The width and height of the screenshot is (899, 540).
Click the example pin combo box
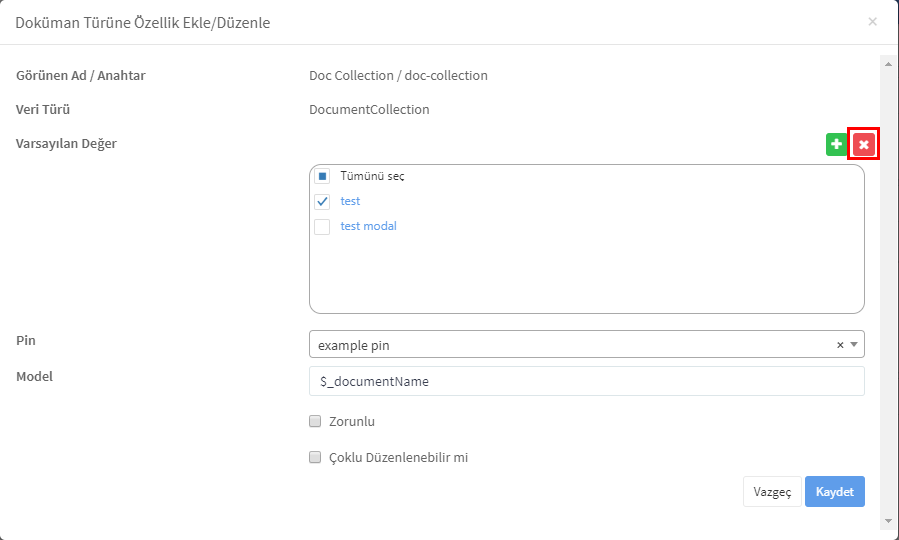587,345
